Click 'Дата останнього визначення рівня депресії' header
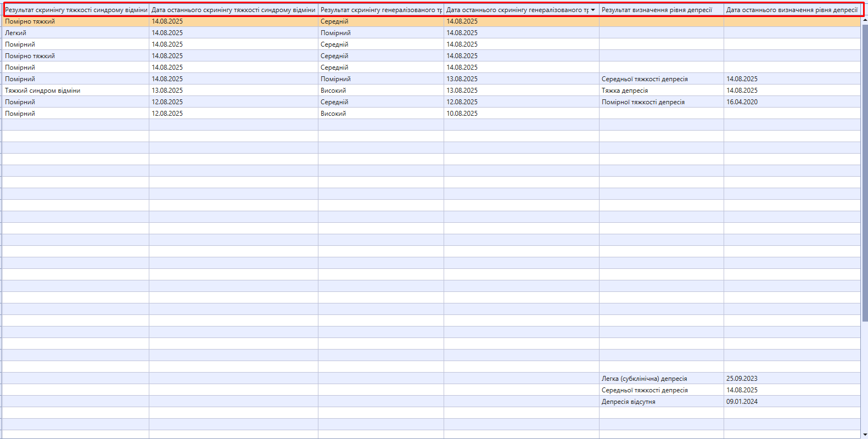This screenshot has height=439, width=868. coord(791,10)
